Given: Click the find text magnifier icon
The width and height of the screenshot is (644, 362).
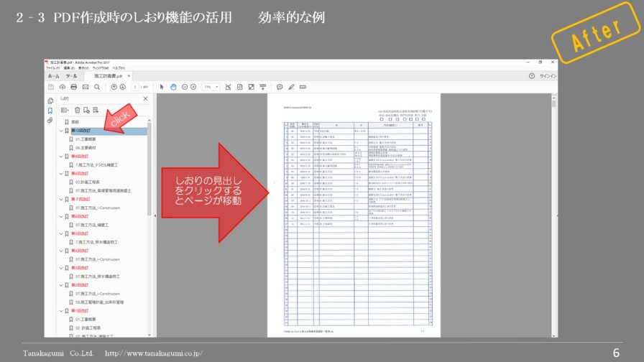Looking at the screenshot, I should 96,87.
